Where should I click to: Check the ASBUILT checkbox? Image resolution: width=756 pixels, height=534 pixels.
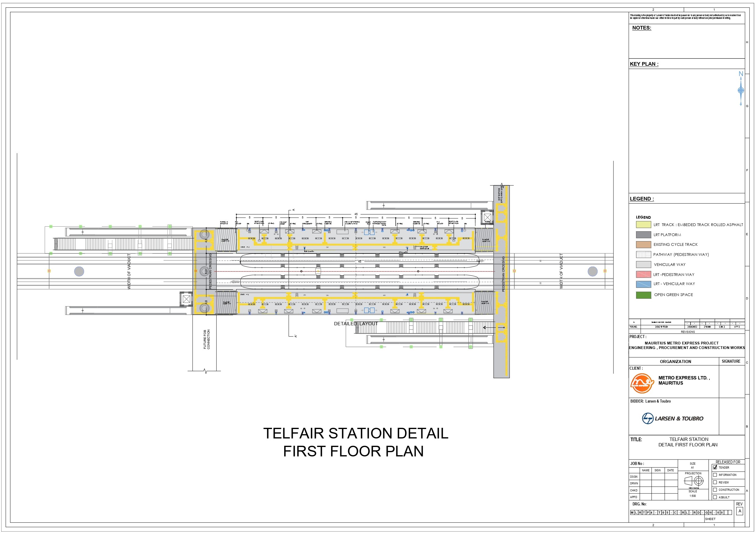(x=715, y=497)
